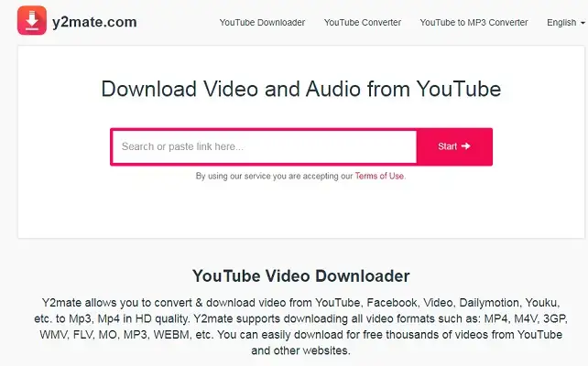Select YouTube to MP3 Converter in navigation
Screen dimensions: 588x366
pyautogui.click(x=474, y=23)
